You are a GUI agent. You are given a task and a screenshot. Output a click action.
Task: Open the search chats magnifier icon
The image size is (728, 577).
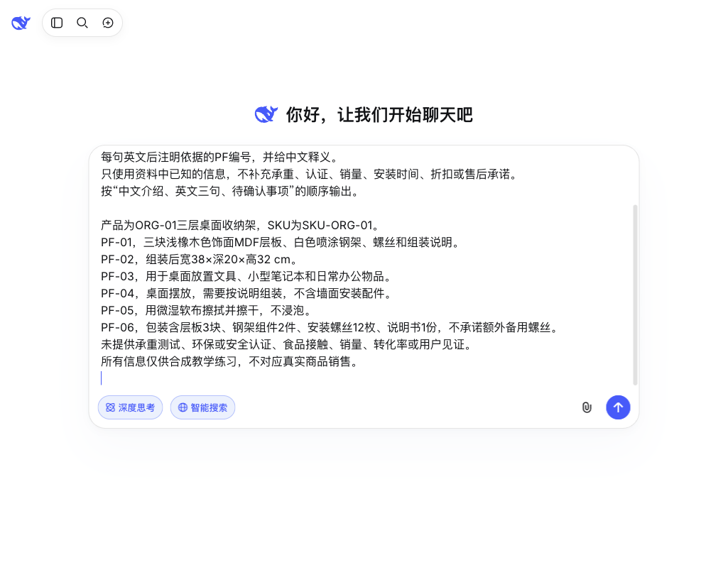pos(82,23)
